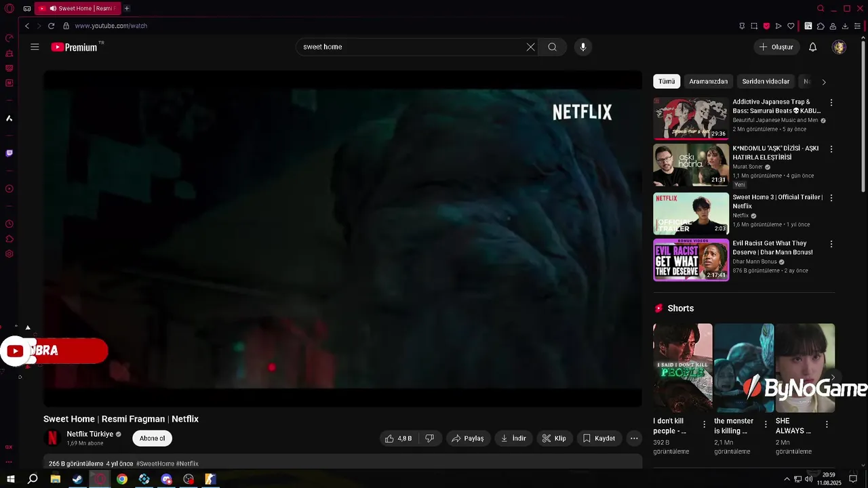Viewport: 868px width, 488px height.
Task: Open options for K*NDOMLU AŞK DİZİSİ video
Action: (x=831, y=149)
